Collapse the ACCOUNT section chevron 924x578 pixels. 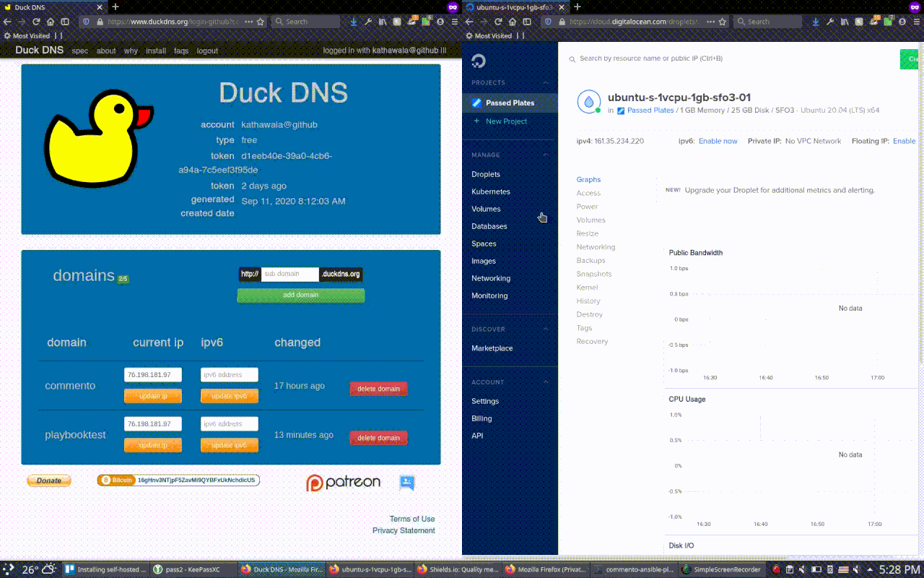[546, 381]
